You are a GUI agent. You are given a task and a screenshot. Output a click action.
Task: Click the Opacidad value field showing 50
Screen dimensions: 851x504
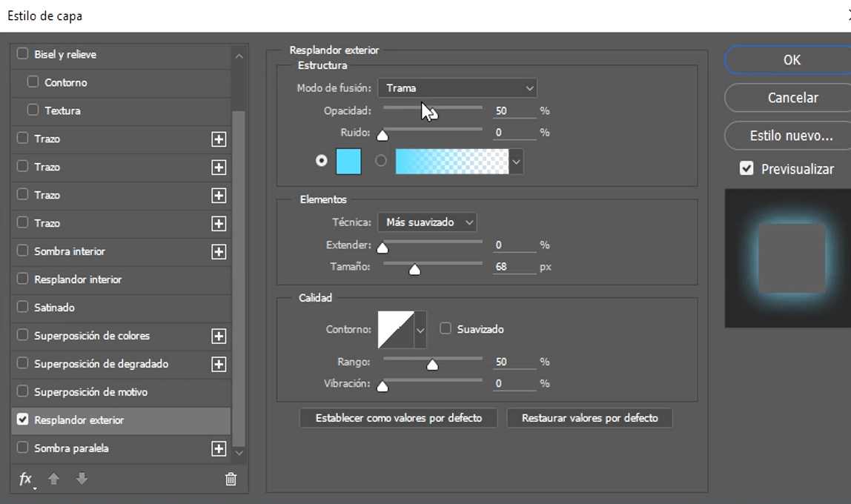(x=514, y=110)
